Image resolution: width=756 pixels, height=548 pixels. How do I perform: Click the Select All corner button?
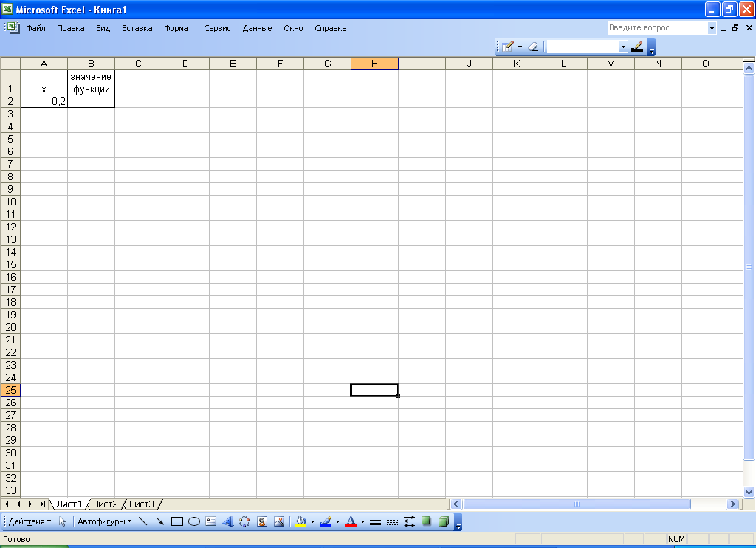pyautogui.click(x=10, y=64)
